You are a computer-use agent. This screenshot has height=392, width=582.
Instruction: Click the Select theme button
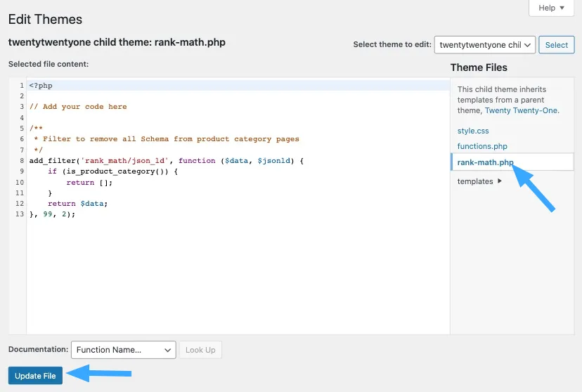tap(557, 45)
